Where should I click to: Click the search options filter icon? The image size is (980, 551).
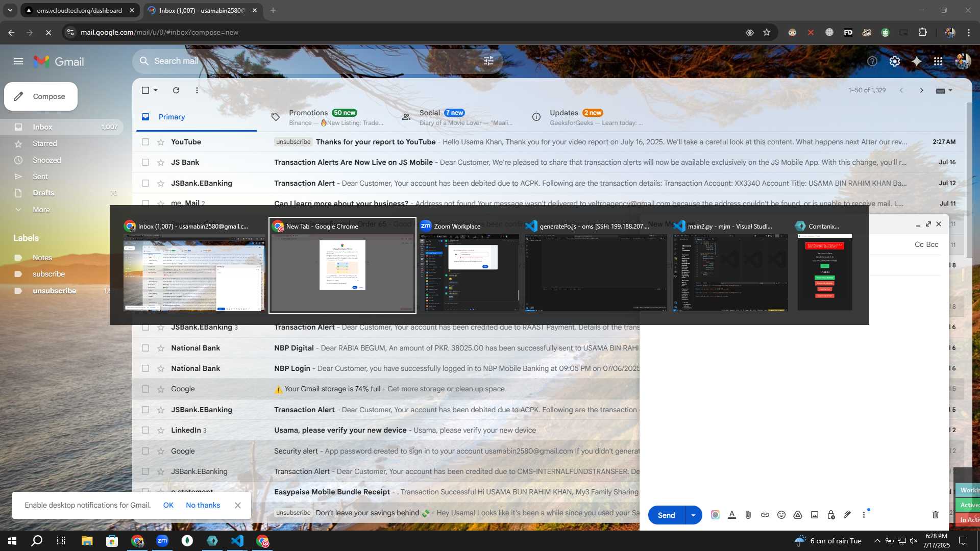pyautogui.click(x=488, y=61)
